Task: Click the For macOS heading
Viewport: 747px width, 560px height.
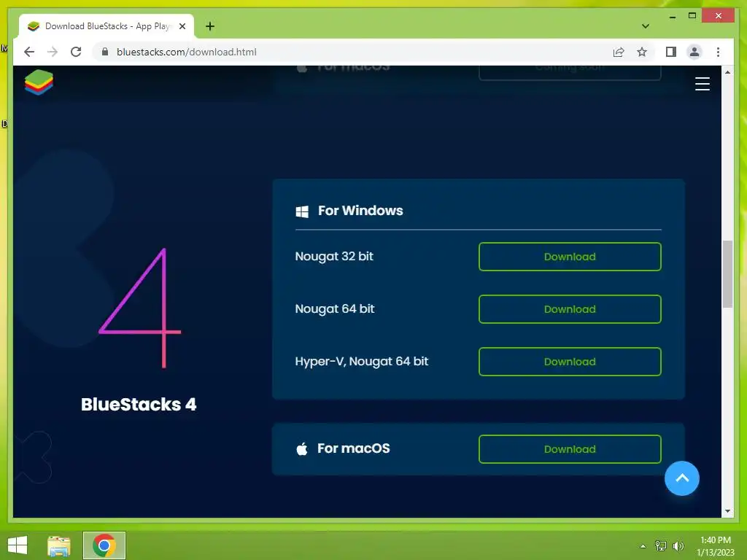Action: [354, 448]
